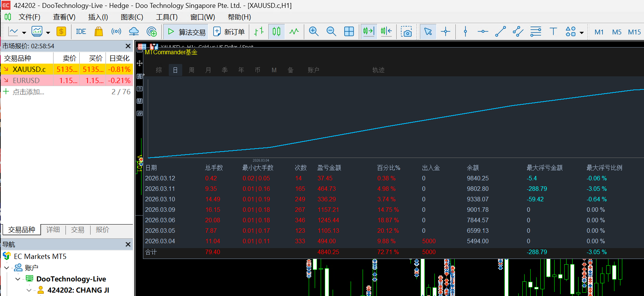Switch to the 详细 market watch tab

click(53, 230)
